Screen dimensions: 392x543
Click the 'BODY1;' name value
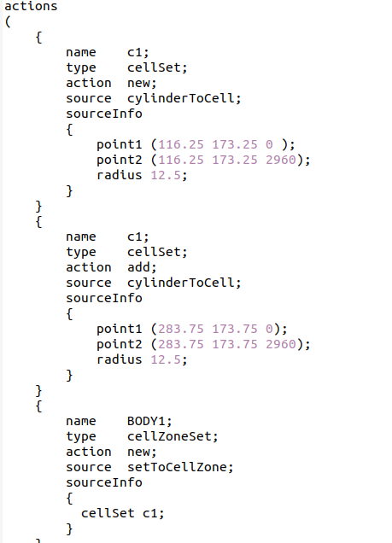point(149,421)
